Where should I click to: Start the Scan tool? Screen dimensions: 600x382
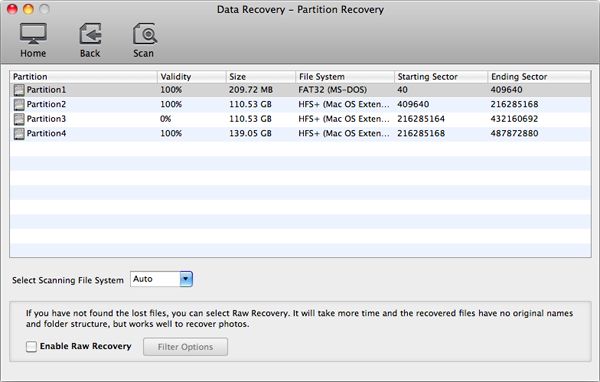click(x=144, y=40)
